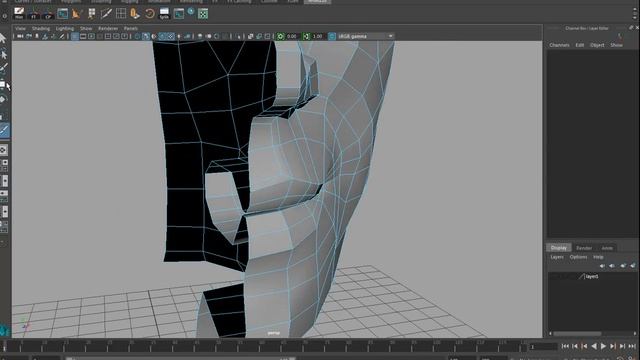
Task: Switch to the Render layer tab
Action: (584, 248)
